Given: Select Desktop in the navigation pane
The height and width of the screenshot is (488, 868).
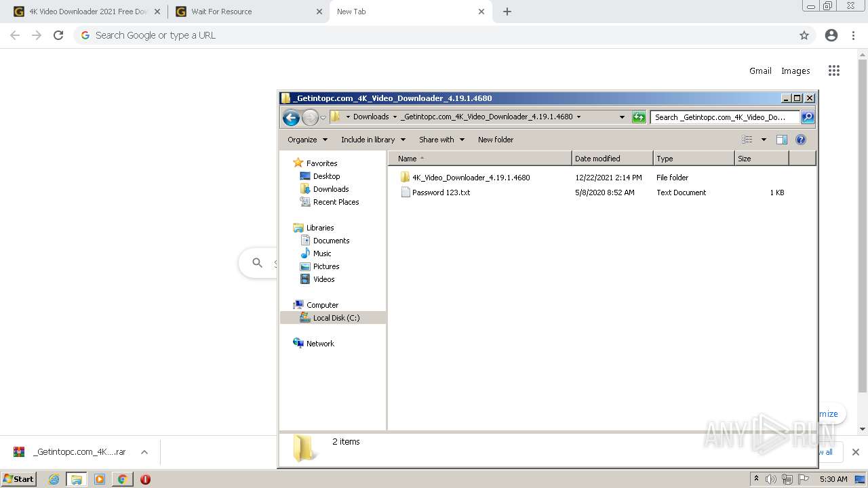Looking at the screenshot, I should point(326,176).
